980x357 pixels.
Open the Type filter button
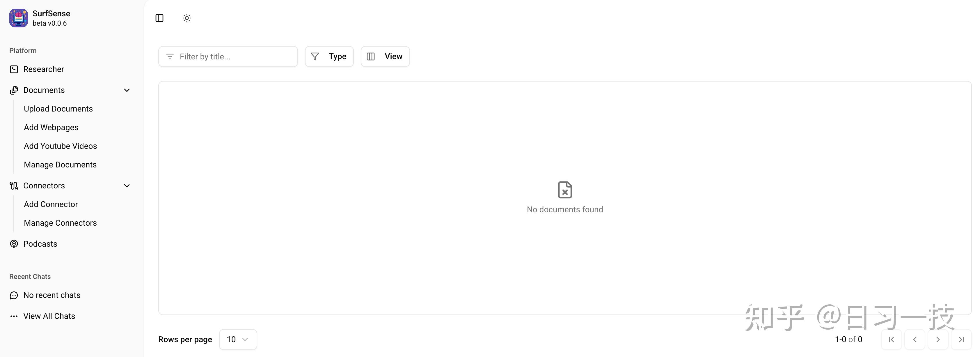tap(329, 56)
